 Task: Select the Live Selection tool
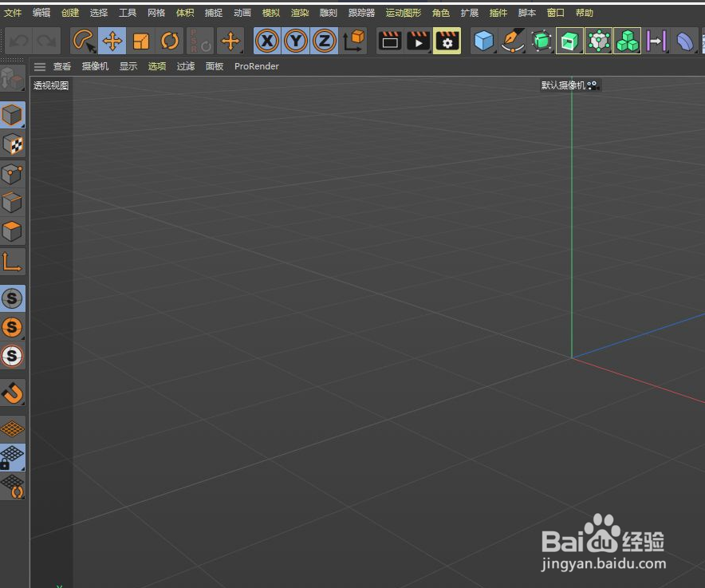coord(84,41)
